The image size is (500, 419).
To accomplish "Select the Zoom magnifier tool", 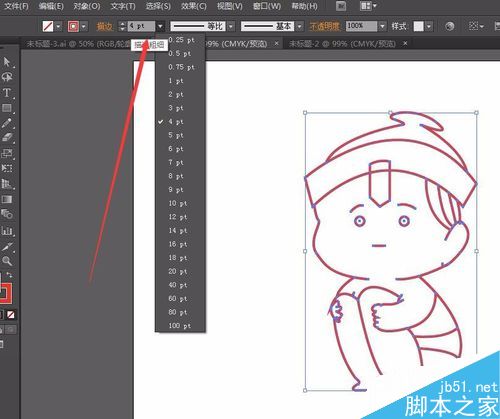I will click(7, 261).
